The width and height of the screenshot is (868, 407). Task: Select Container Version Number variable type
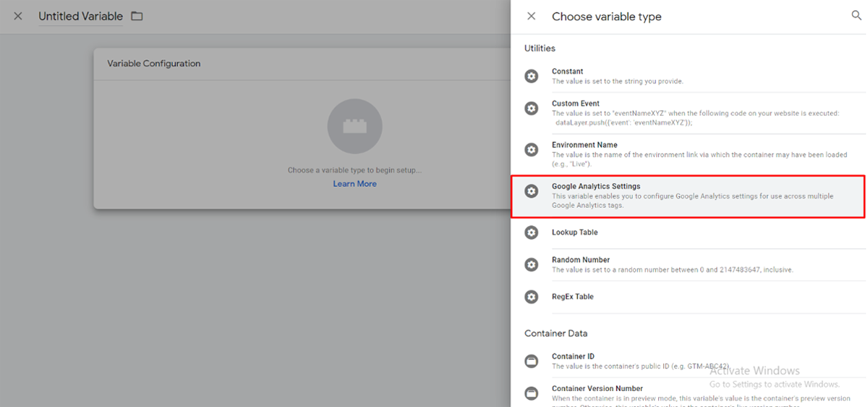pyautogui.click(x=688, y=393)
